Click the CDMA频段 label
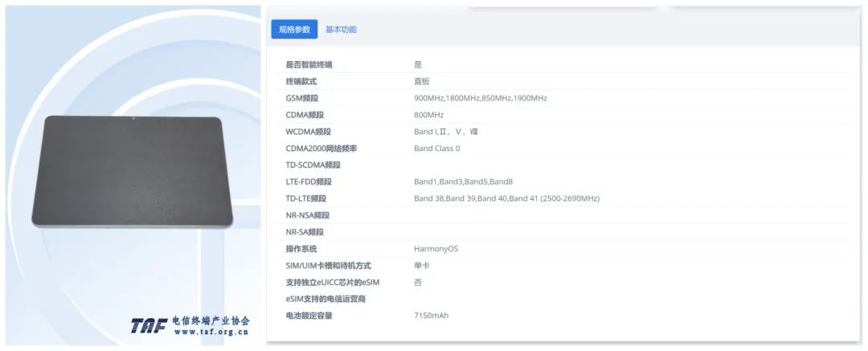This screenshot has height=351, width=868. coord(305,115)
